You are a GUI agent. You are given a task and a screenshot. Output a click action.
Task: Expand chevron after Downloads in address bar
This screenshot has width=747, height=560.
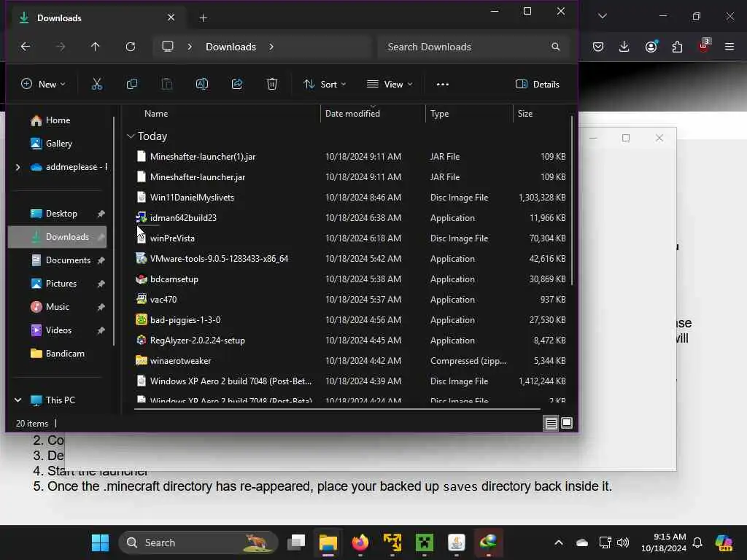[x=271, y=47]
